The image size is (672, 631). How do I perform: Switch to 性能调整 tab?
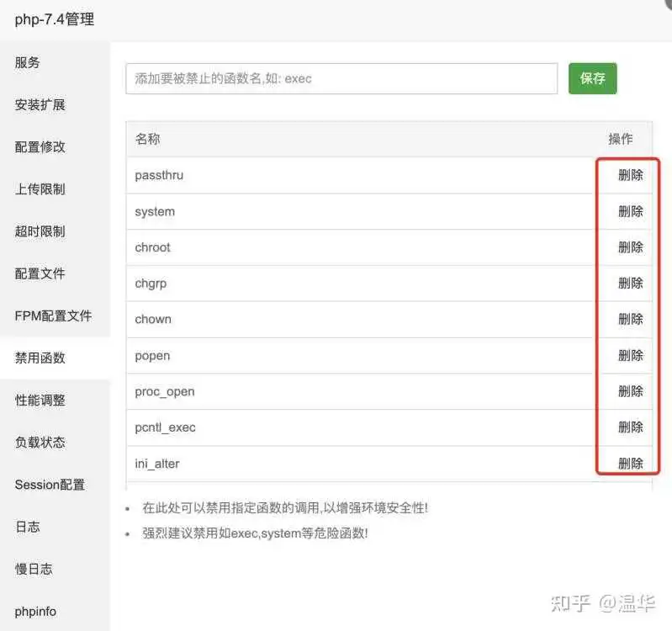(40, 400)
